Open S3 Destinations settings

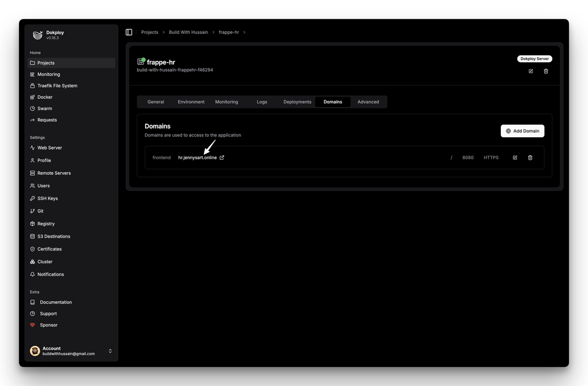(53, 236)
